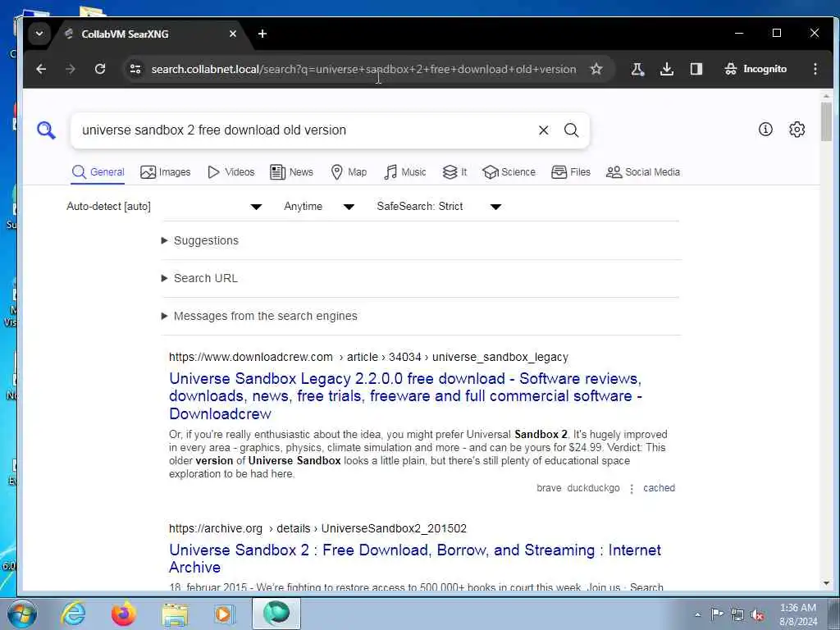Reload the search page
840x630 pixels.
(x=99, y=69)
